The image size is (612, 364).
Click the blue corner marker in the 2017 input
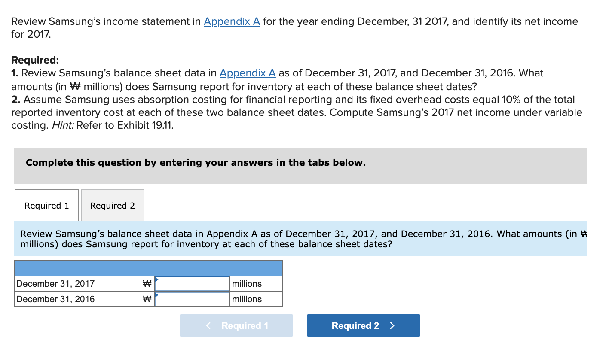coord(157,279)
